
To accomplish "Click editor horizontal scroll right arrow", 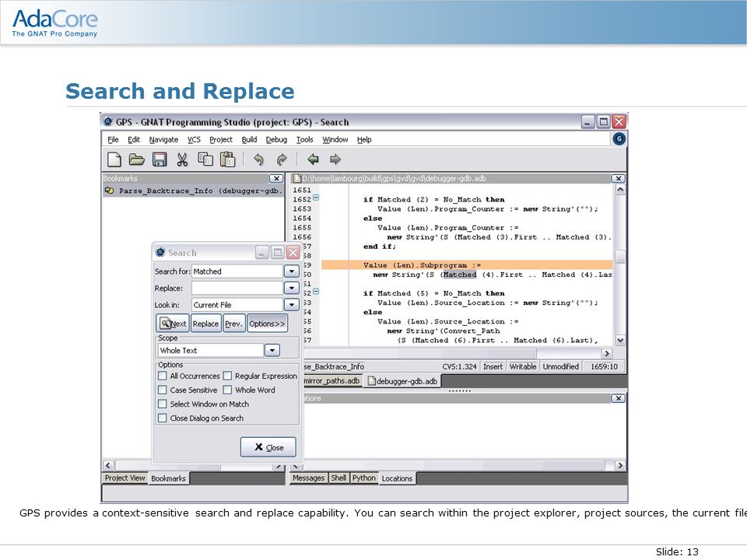I will 606,353.
